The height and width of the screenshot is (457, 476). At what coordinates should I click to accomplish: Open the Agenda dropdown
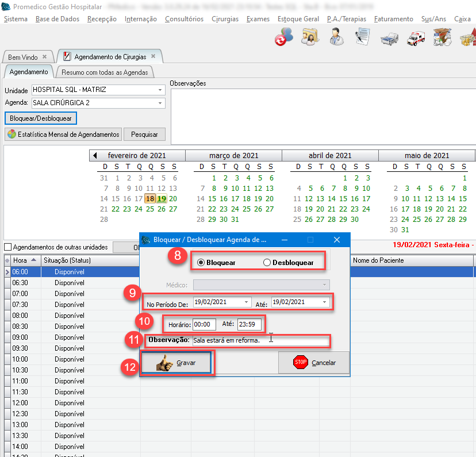160,103
